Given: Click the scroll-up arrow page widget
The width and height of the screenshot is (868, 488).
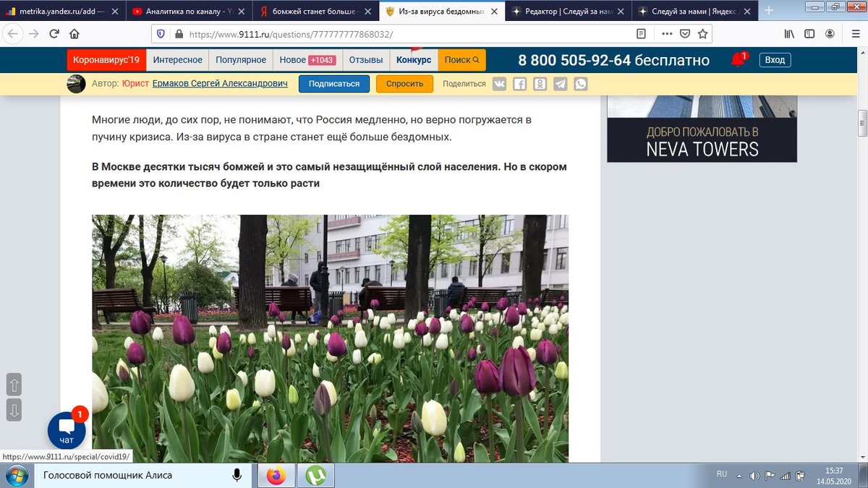Looking at the screenshot, I should (14, 384).
